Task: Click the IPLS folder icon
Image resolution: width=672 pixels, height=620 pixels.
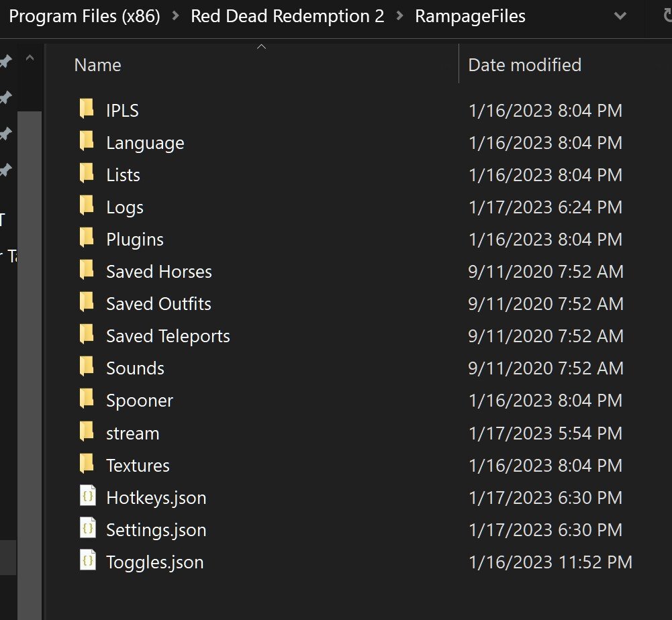Action: coord(87,110)
